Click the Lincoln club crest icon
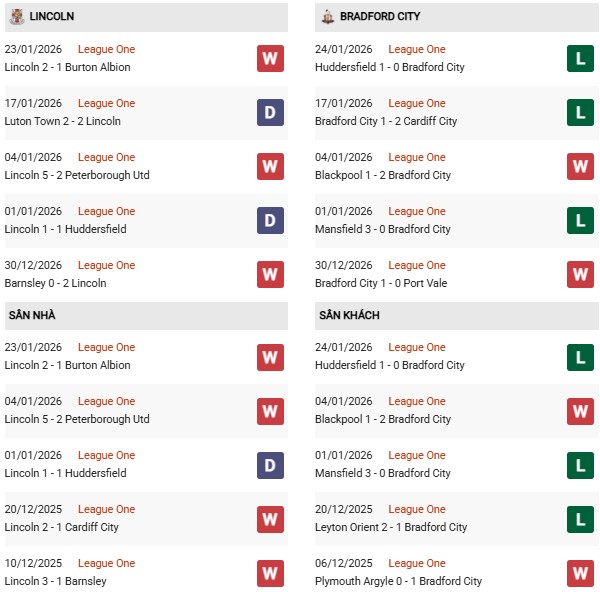The image size is (600, 592). (x=17, y=17)
